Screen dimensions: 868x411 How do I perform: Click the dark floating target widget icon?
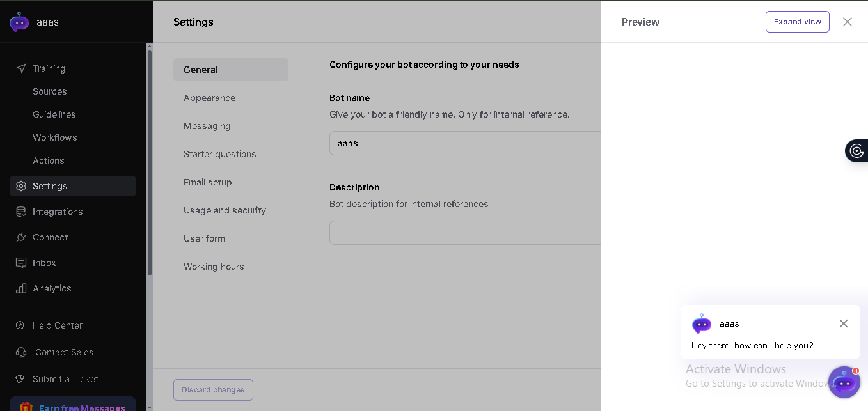[x=857, y=151]
